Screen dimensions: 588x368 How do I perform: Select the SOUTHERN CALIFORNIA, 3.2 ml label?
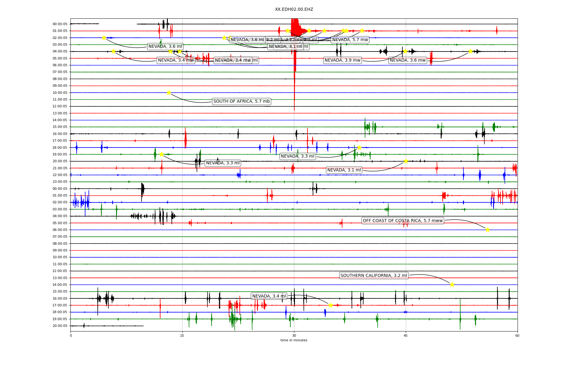click(x=374, y=275)
